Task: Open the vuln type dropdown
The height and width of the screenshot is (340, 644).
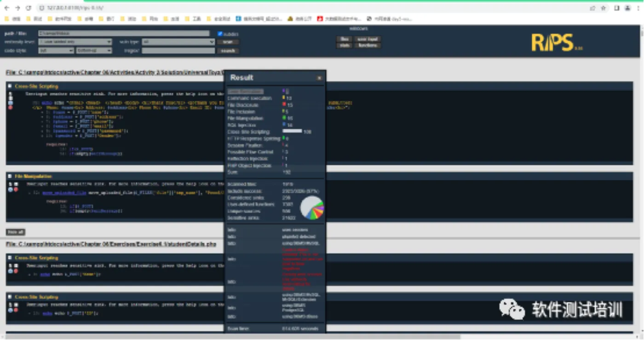Action: point(178,42)
